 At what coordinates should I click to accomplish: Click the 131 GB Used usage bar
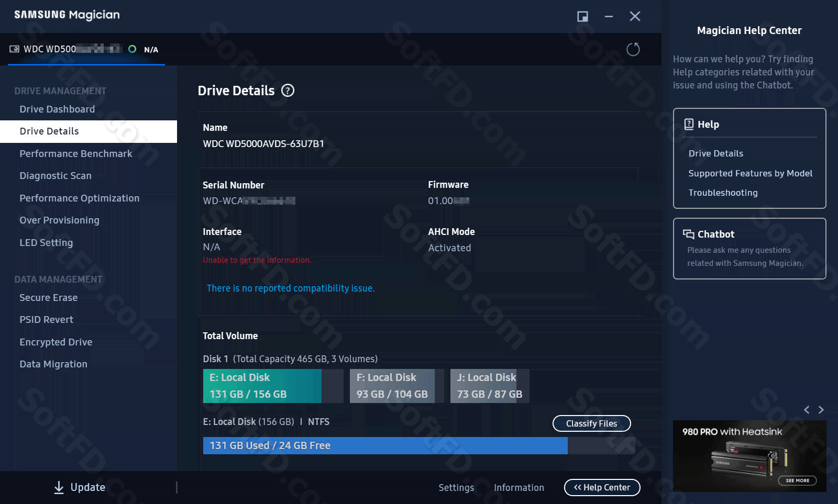(419, 445)
